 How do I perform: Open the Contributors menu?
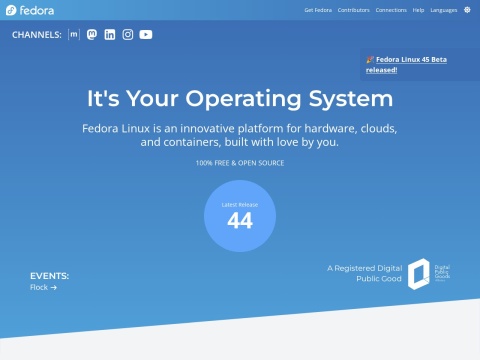354,10
